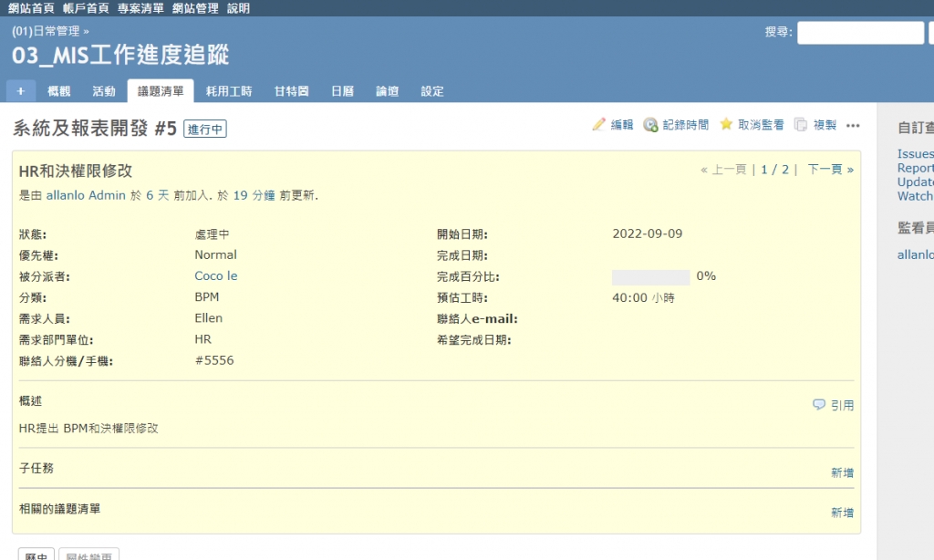The width and height of the screenshot is (934, 560).
Task: Click the allanlo Admin author link
Action: tap(86, 195)
